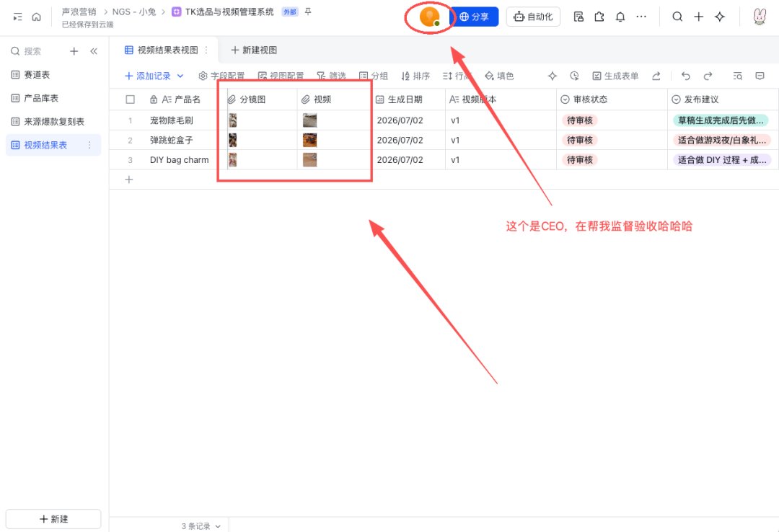Viewport: 779px width, 532px height.
Task: Tick the select-all header checkbox
Action: [130, 99]
